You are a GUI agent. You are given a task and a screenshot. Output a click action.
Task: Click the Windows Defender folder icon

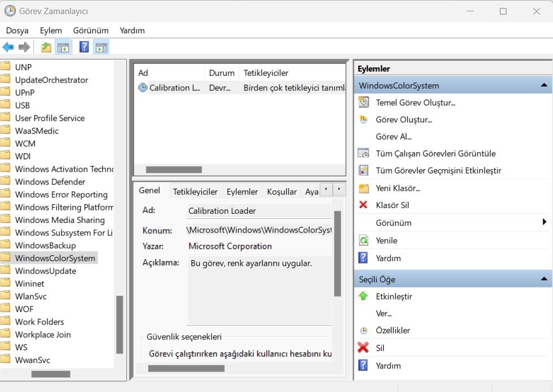tap(5, 181)
